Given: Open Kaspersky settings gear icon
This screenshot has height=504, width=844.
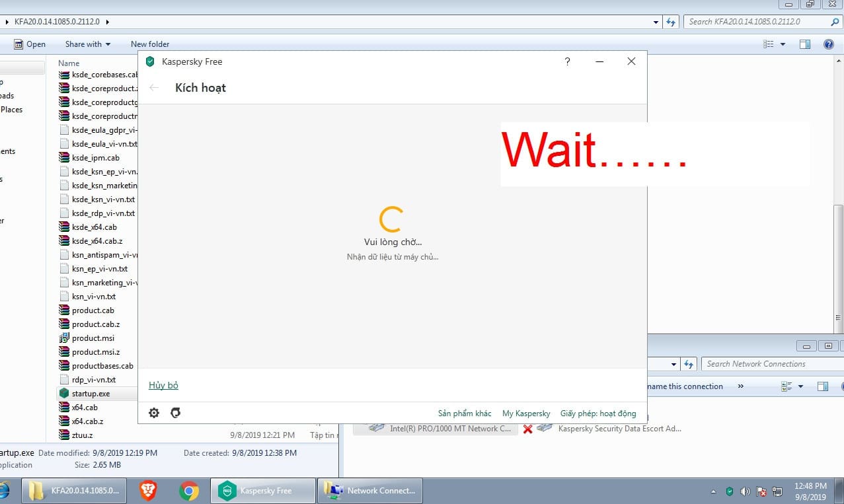Looking at the screenshot, I should (x=154, y=413).
